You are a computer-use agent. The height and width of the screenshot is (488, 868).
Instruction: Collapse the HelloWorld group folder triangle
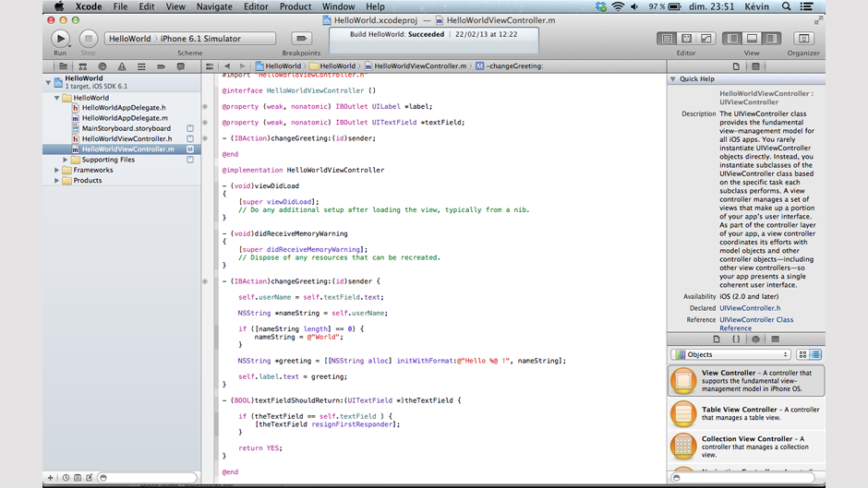tap(57, 98)
